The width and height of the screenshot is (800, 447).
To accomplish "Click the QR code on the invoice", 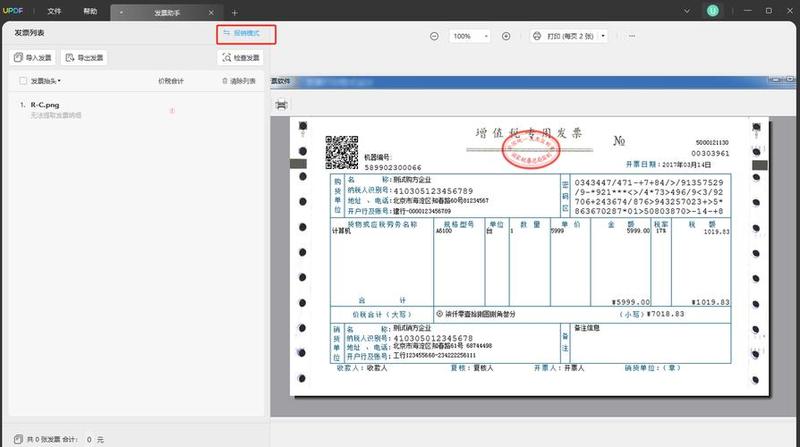I will click(342, 152).
